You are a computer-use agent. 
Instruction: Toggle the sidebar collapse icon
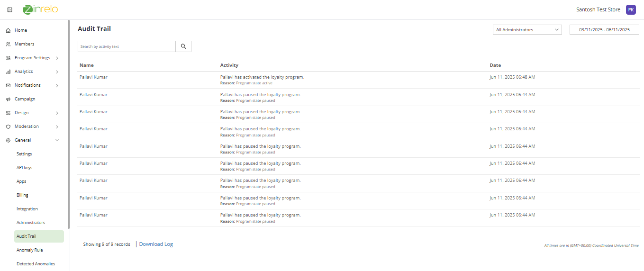coord(9,9)
